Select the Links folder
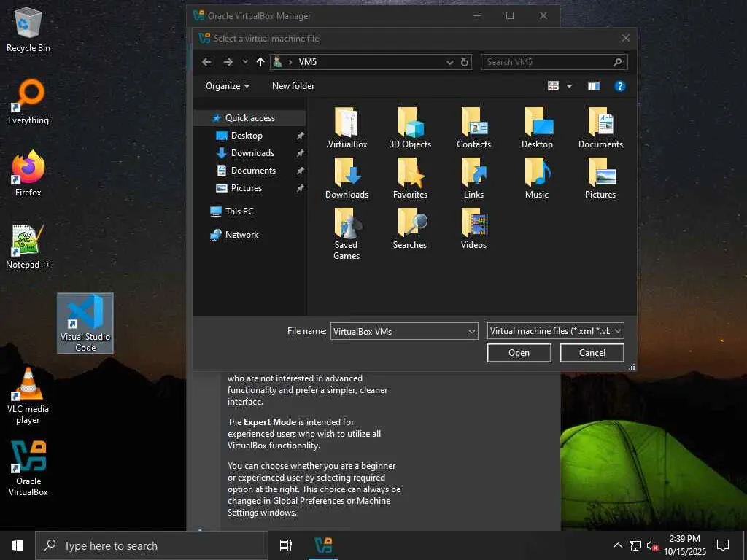The height and width of the screenshot is (560, 747). [x=473, y=178]
